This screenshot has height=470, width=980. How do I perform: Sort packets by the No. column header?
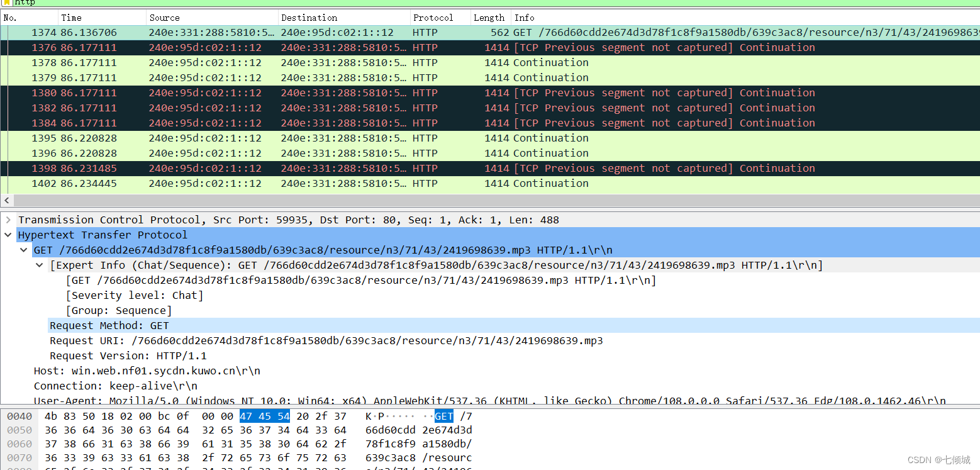tap(29, 18)
